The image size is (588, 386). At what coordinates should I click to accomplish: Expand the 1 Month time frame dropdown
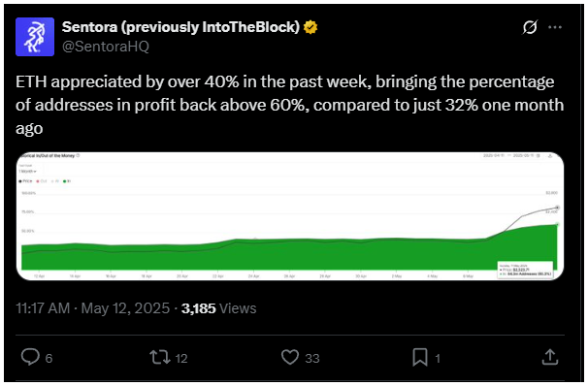coord(27,172)
